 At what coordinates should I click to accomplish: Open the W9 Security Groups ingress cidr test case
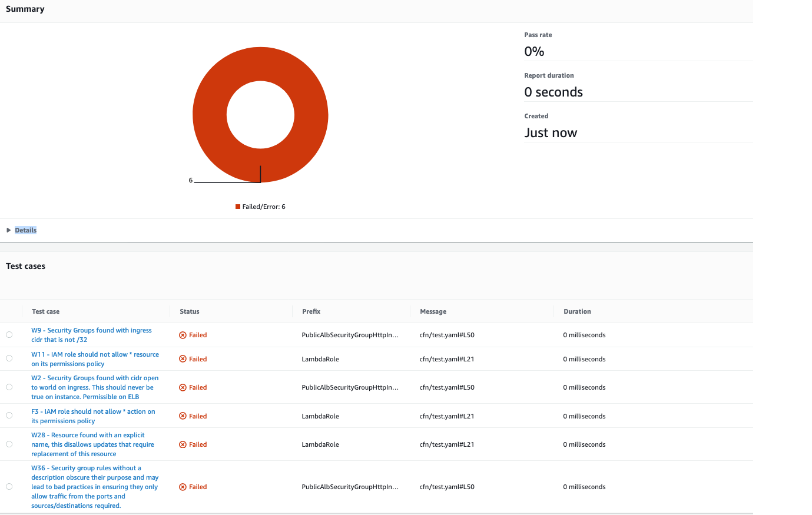(91, 334)
